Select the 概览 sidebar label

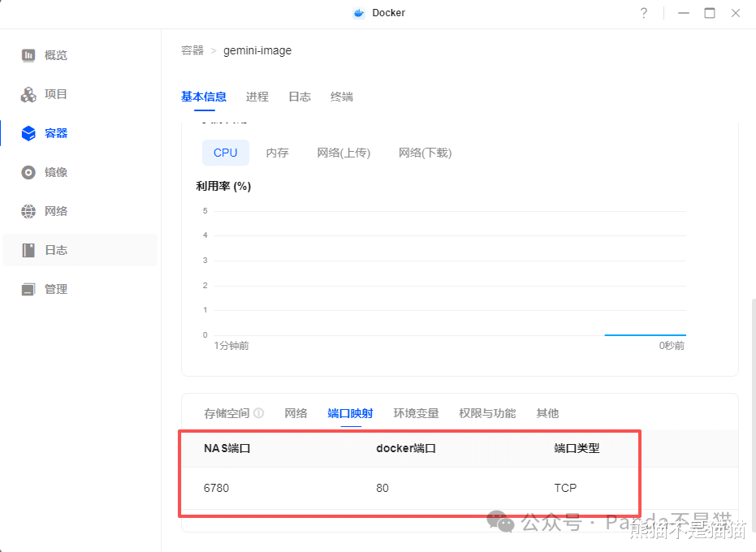coord(56,55)
